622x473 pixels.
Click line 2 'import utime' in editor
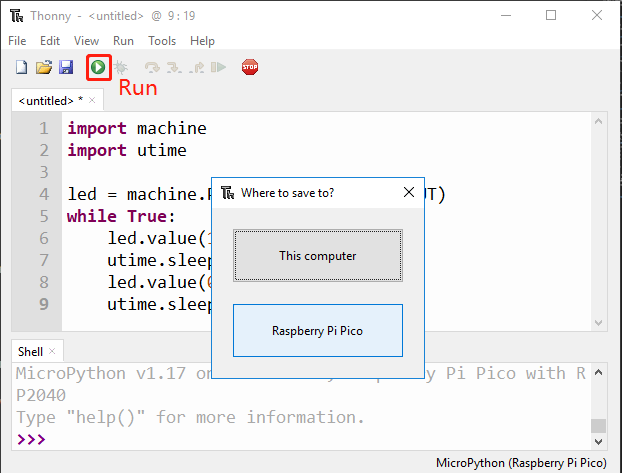coord(127,150)
